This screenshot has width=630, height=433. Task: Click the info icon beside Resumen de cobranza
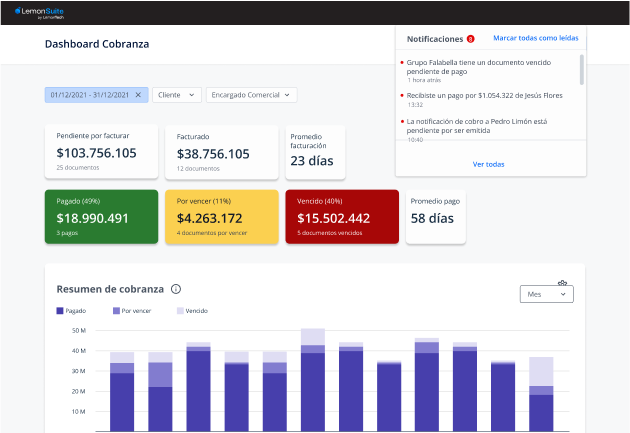(176, 289)
